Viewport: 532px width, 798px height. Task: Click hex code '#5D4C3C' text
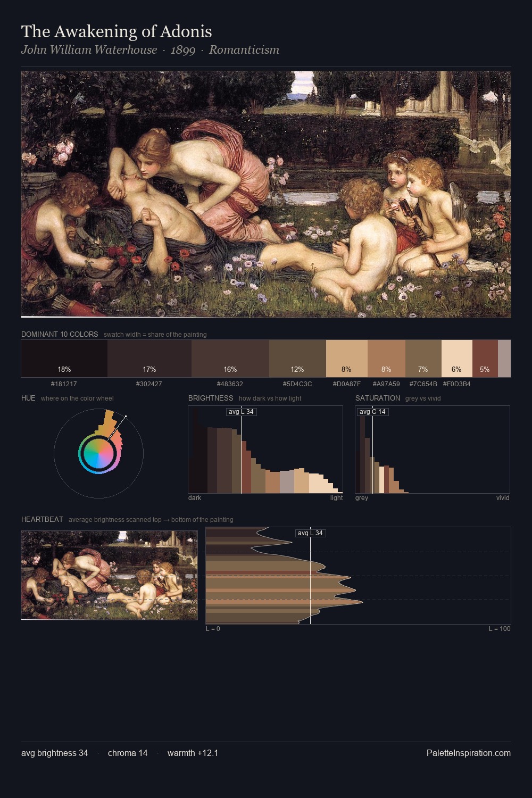pos(297,384)
